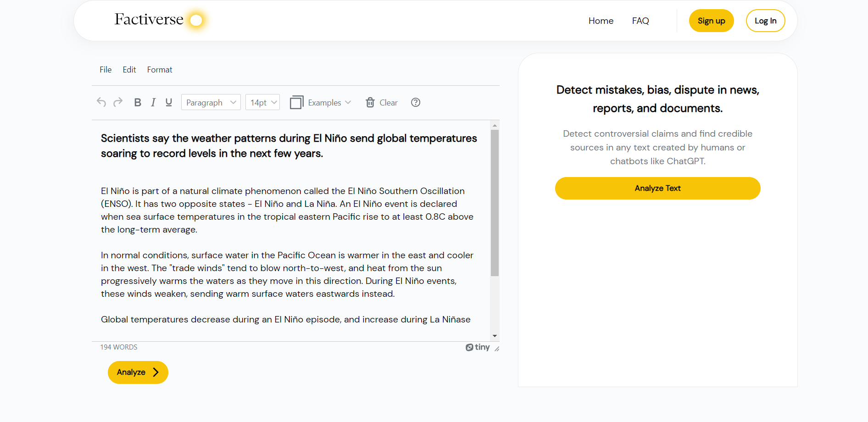Toggle italic formatting
This screenshot has height=422, width=868.
pos(153,102)
